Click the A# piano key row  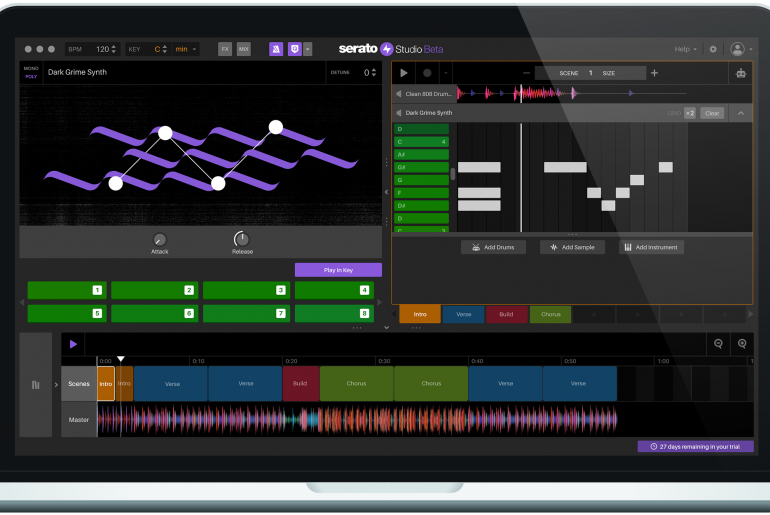point(421,155)
